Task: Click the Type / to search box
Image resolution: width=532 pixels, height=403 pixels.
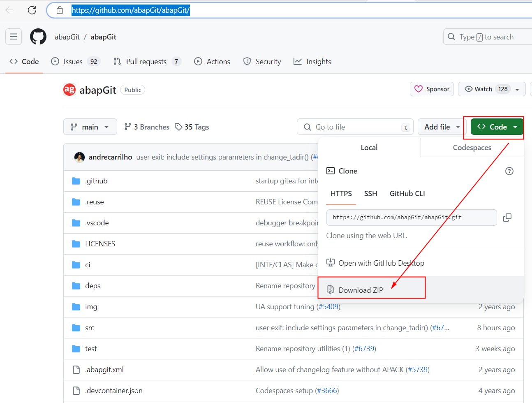Action: click(488, 37)
